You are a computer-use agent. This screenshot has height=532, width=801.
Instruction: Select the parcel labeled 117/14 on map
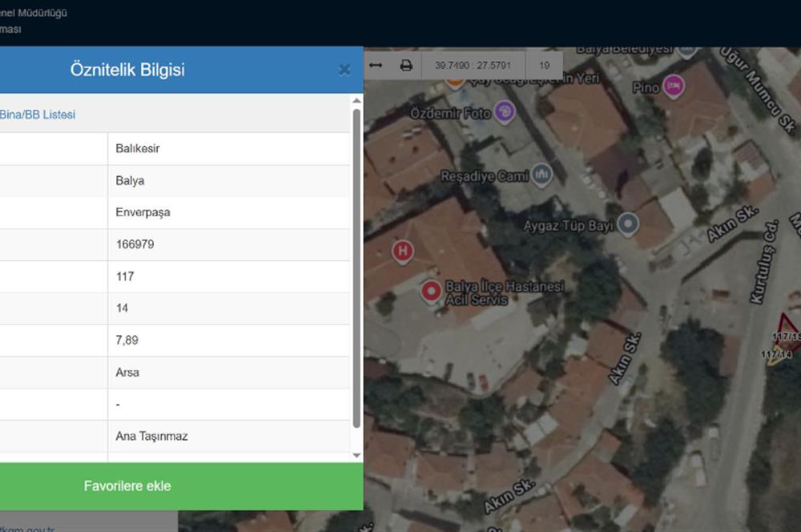point(775,355)
